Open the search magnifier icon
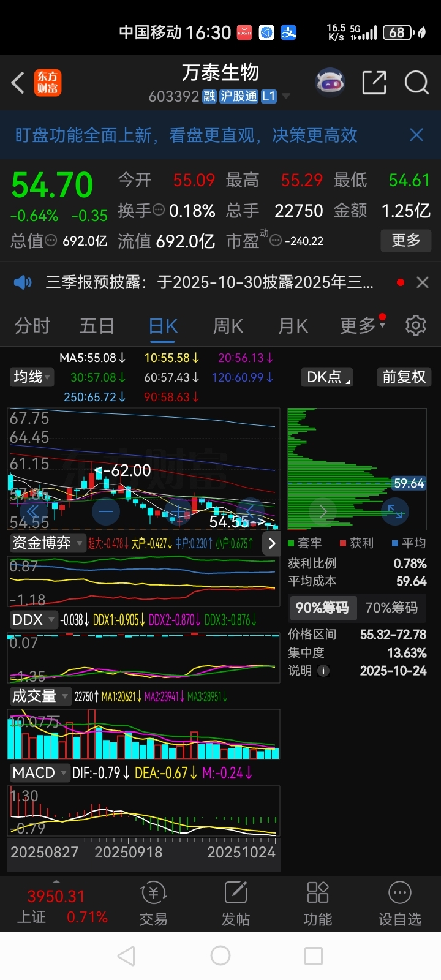Screen dimensions: 441x980 point(417,82)
